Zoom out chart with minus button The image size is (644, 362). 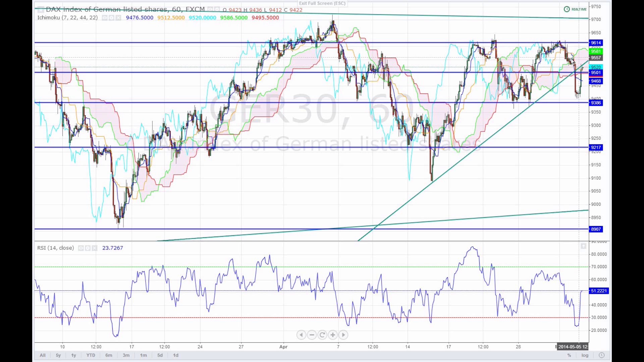point(312,335)
